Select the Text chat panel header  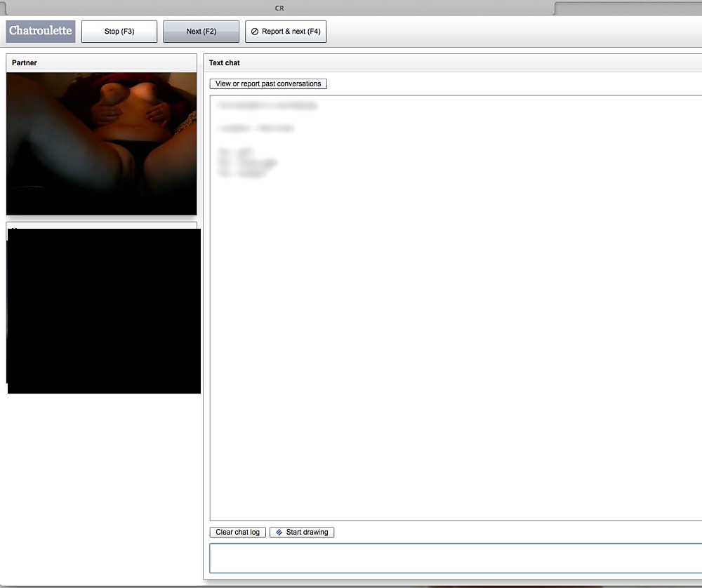click(x=225, y=63)
